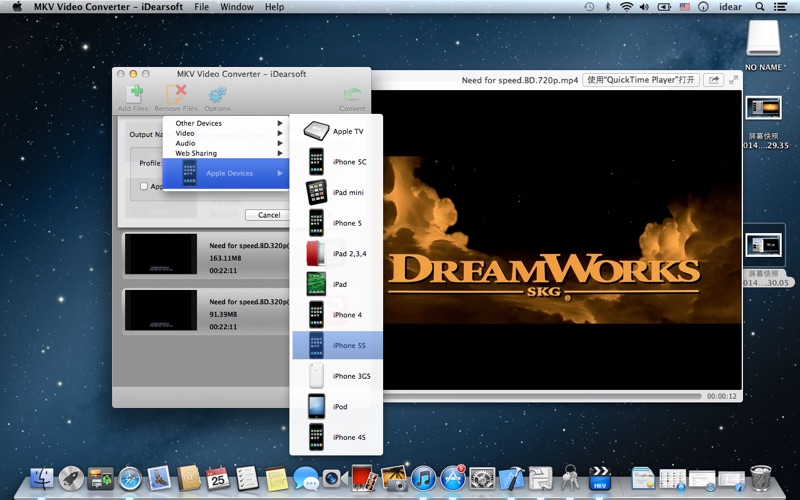The width and height of the screenshot is (800, 500).
Task: Toggle the checkbox below the Profile label
Action: pyautogui.click(x=144, y=186)
